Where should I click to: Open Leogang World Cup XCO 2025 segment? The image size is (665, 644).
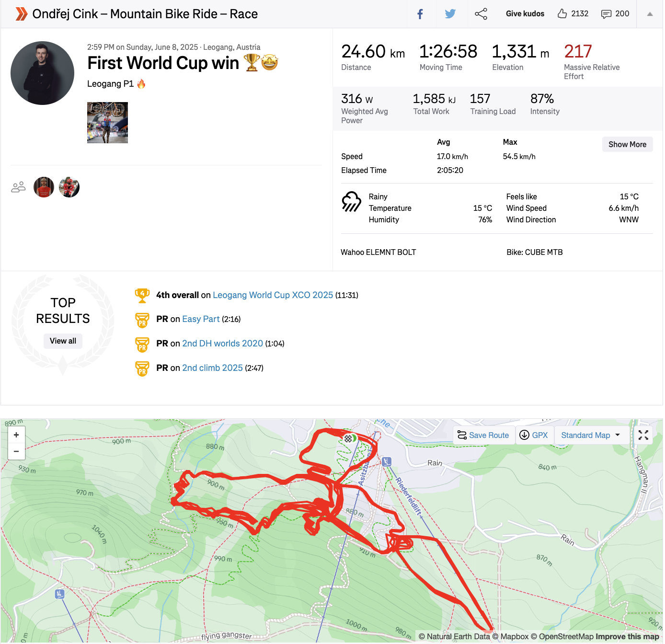tap(273, 295)
